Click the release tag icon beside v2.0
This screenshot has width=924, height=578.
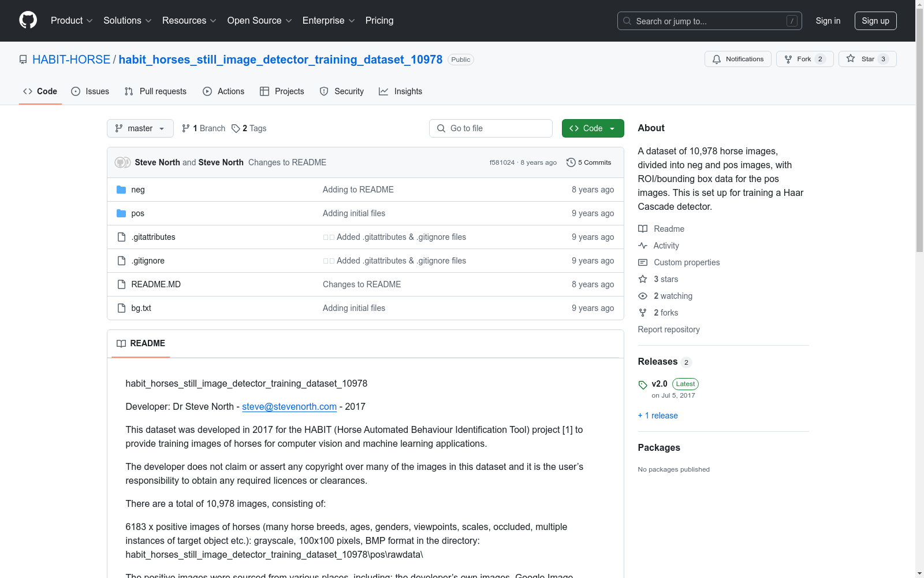pyautogui.click(x=643, y=385)
